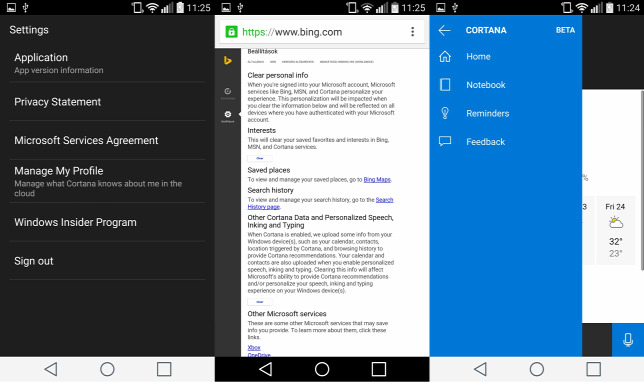Click the Other Microsoft services heading
This screenshot has height=382, width=644.
click(x=287, y=314)
